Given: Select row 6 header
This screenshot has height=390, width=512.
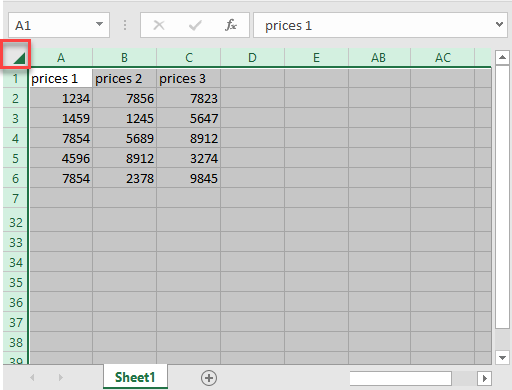Looking at the screenshot, I should [15, 179].
